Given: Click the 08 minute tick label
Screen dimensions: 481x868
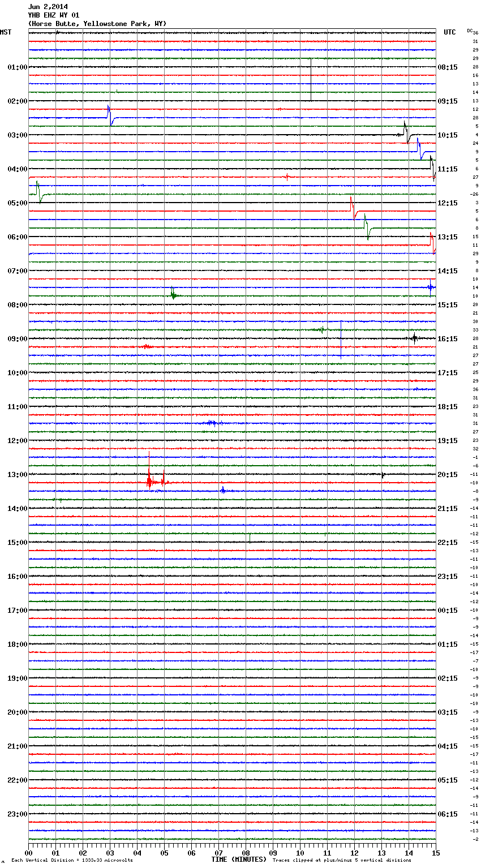Looking at the screenshot, I should [246, 853].
